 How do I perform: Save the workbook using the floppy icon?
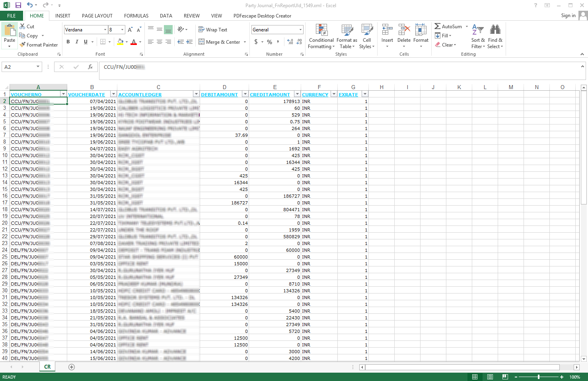point(18,5)
